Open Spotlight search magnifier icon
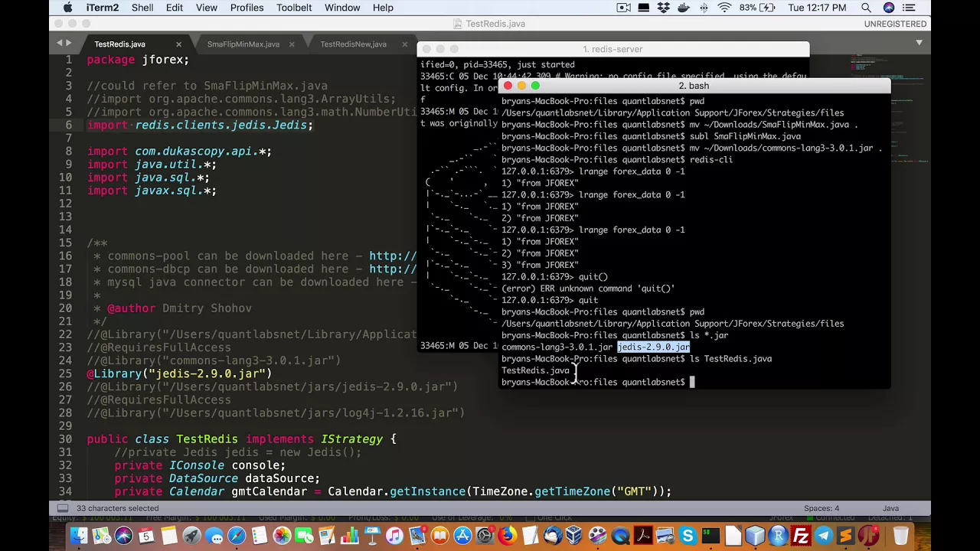The width and height of the screenshot is (980, 551). click(866, 8)
